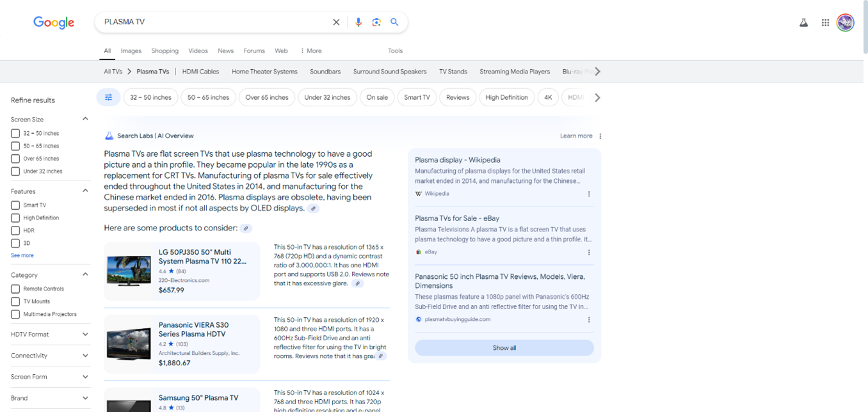Select the 4K filter chip

[x=548, y=97]
